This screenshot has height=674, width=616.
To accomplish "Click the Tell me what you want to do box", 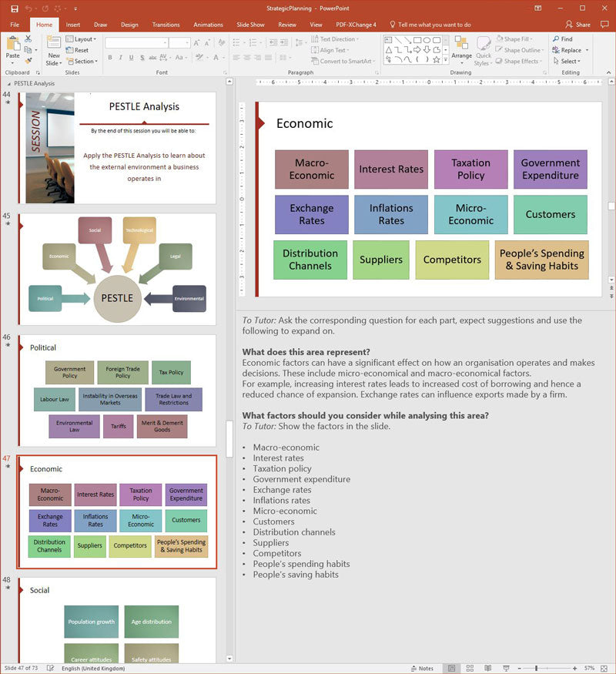I will [430, 25].
